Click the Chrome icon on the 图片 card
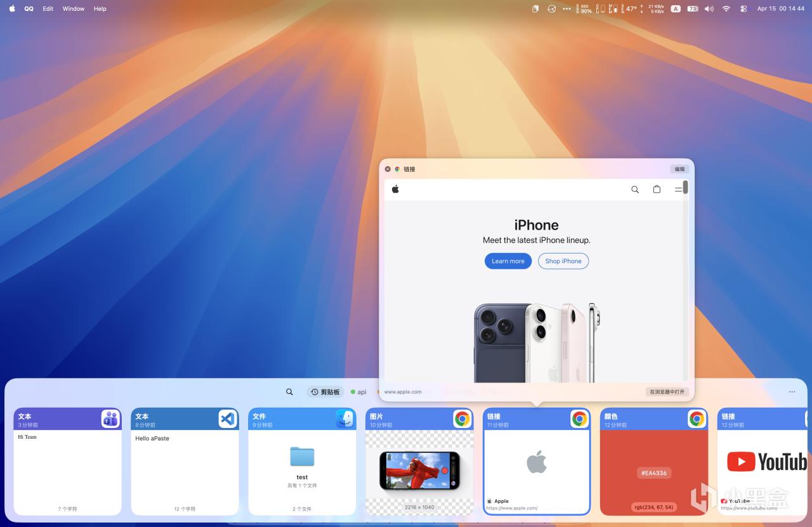This screenshot has height=527, width=812. pyautogui.click(x=462, y=419)
